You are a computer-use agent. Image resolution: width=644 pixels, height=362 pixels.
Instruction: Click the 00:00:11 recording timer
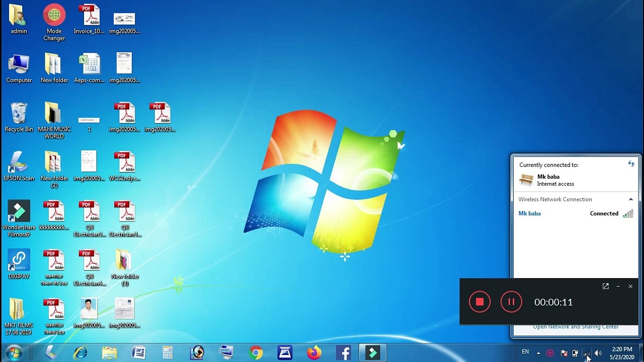(x=553, y=302)
